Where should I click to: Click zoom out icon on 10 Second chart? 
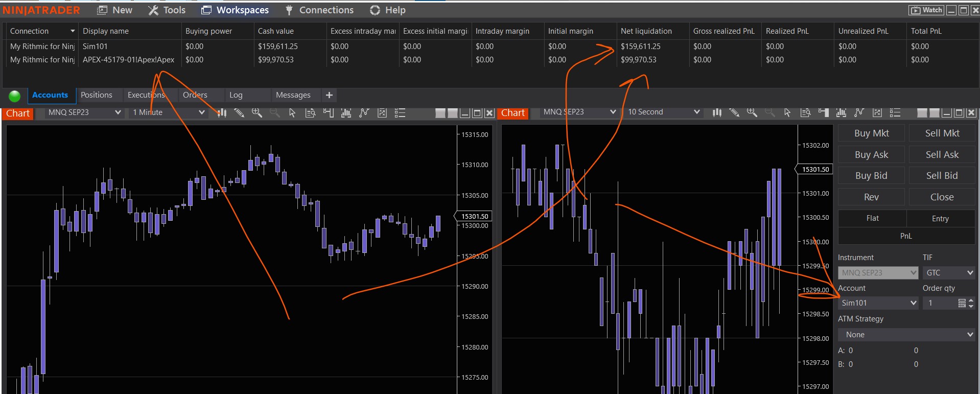pos(769,112)
